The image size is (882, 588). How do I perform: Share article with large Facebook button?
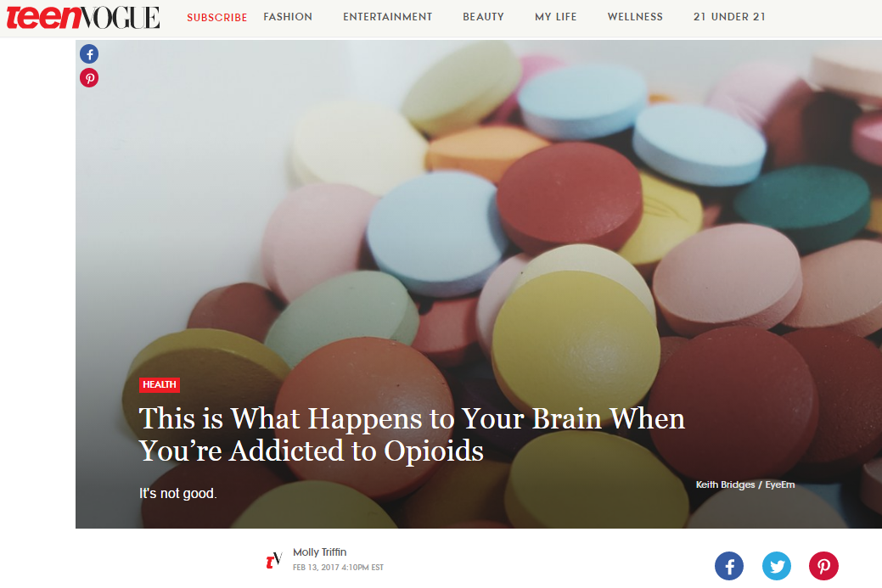tap(729, 565)
